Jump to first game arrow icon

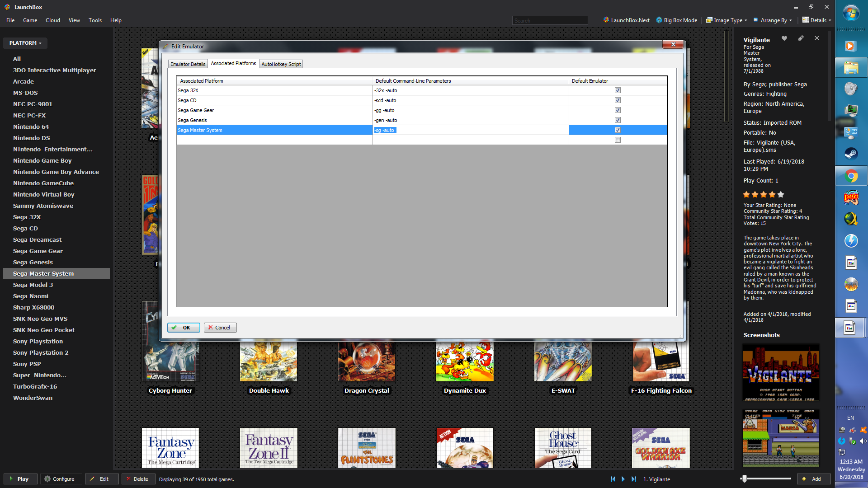tap(613, 479)
